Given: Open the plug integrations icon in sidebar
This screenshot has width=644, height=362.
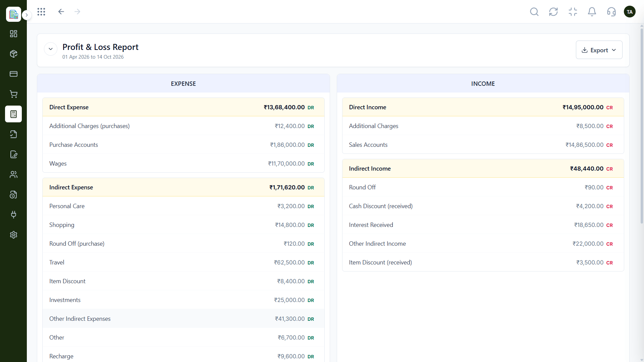Looking at the screenshot, I should [x=13, y=215].
